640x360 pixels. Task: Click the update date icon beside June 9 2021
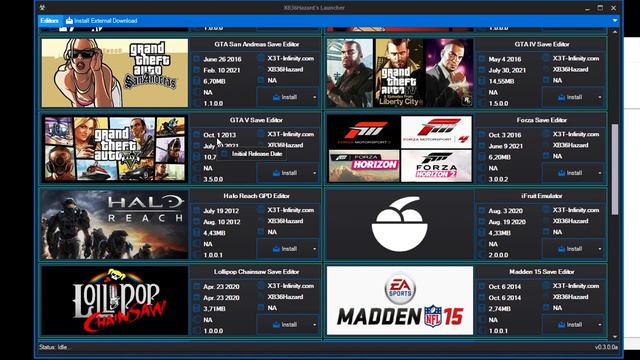pos(482,146)
